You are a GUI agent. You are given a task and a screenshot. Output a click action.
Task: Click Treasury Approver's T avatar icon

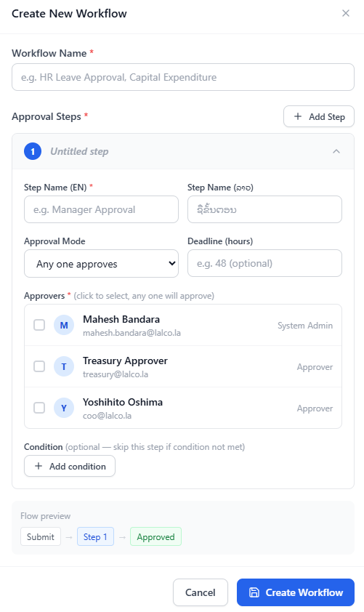tap(64, 366)
